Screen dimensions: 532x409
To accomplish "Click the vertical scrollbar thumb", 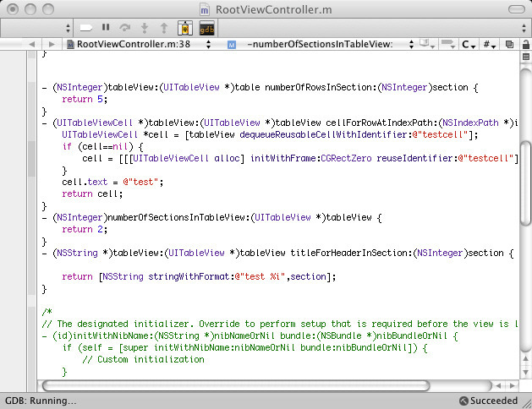I will 526,183.
